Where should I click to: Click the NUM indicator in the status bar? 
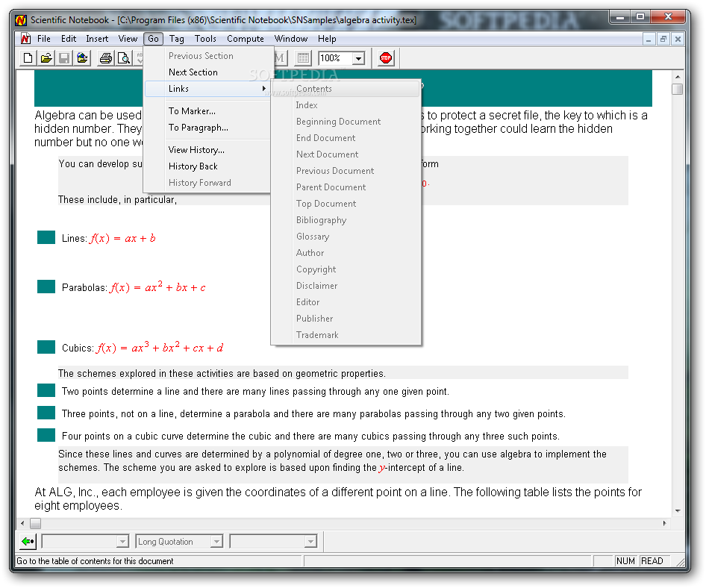click(625, 561)
